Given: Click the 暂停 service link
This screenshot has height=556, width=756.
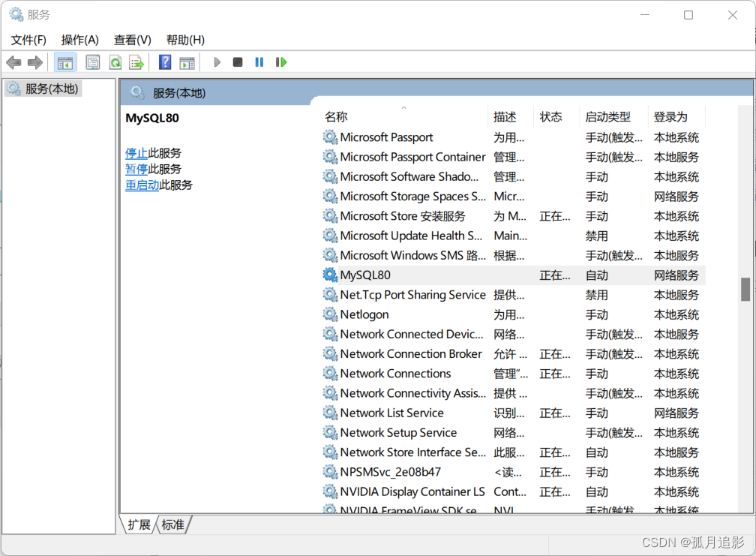Looking at the screenshot, I should point(136,170).
